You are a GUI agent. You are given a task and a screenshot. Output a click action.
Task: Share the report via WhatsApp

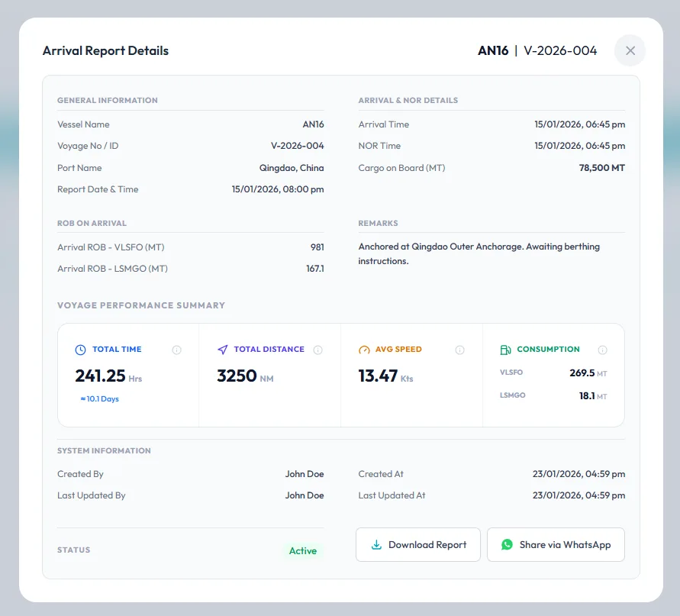pos(556,545)
